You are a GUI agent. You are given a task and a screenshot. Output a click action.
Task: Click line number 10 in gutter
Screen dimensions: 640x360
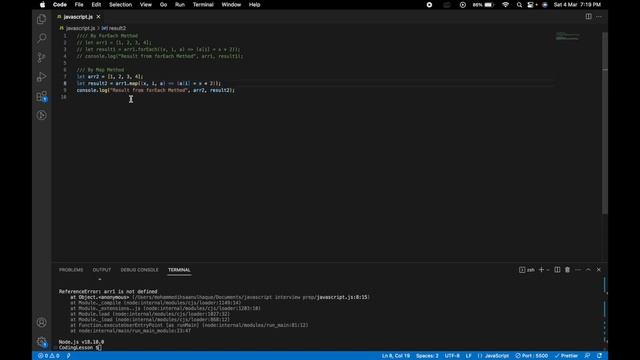(63, 97)
